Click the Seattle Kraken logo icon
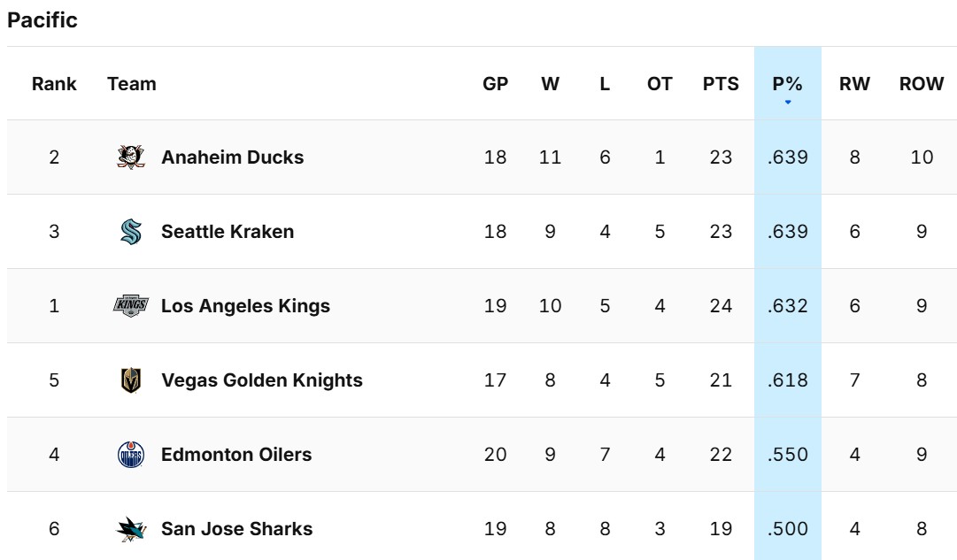 131,232
